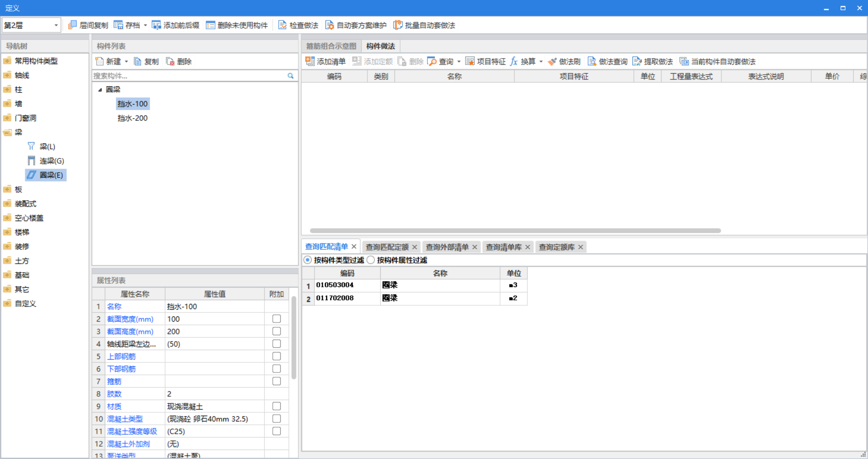Image resolution: width=868 pixels, height=459 pixels.
Task: Open the 存档 dropdown arrow
Action: [x=145, y=25]
